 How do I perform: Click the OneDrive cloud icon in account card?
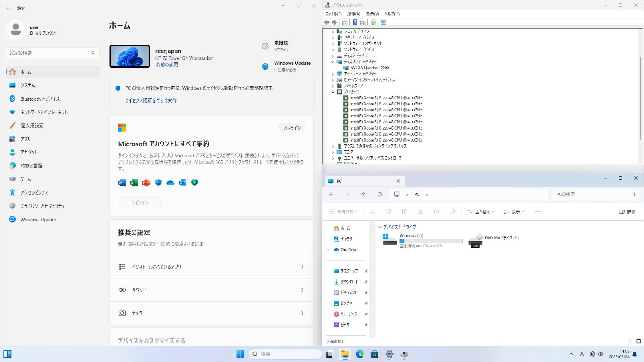pyautogui.click(x=170, y=183)
